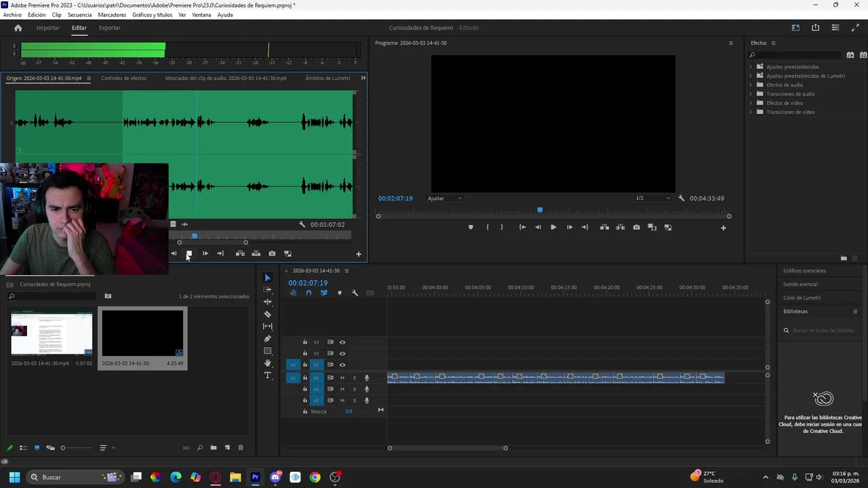The height and width of the screenshot is (488, 868).
Task: Switch to the Exportar workspace
Action: click(109, 28)
